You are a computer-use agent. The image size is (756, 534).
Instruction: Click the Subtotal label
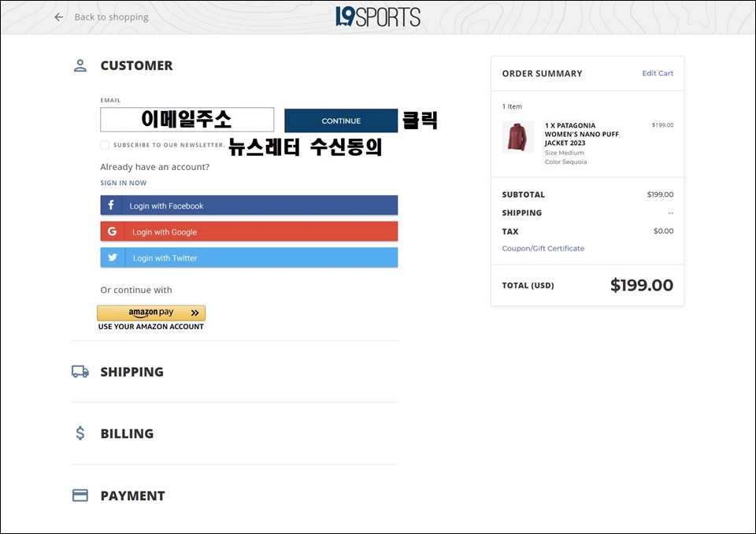(x=523, y=195)
